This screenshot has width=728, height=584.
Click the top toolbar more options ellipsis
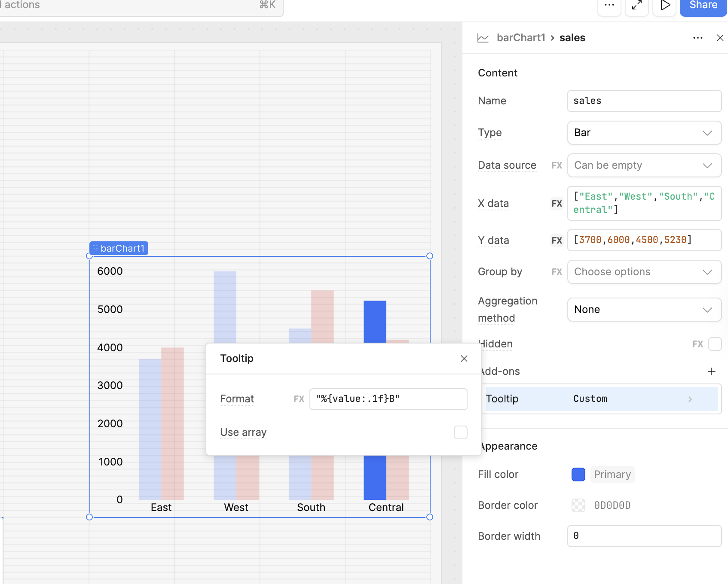point(609,5)
